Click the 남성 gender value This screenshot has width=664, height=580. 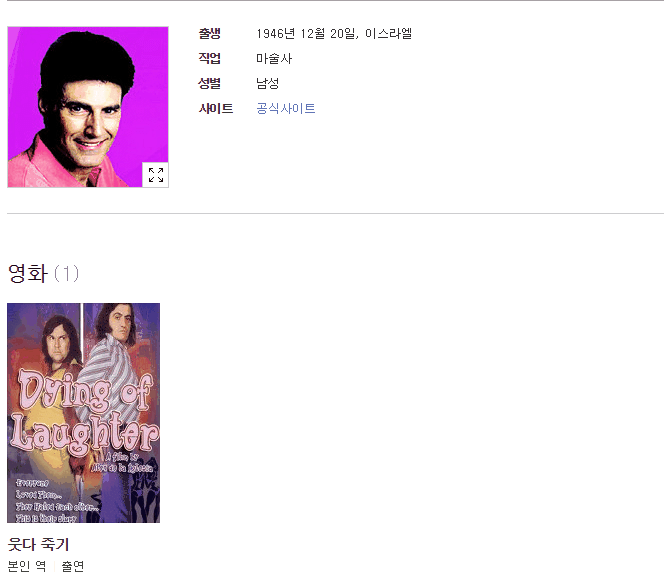268,83
